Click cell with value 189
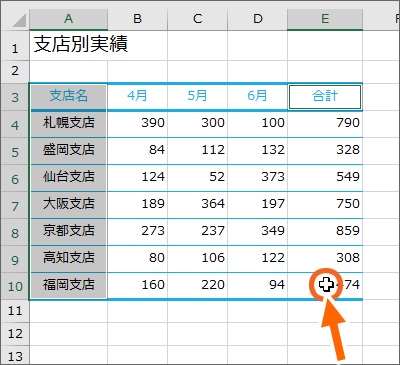This screenshot has height=365, width=400. click(x=137, y=205)
